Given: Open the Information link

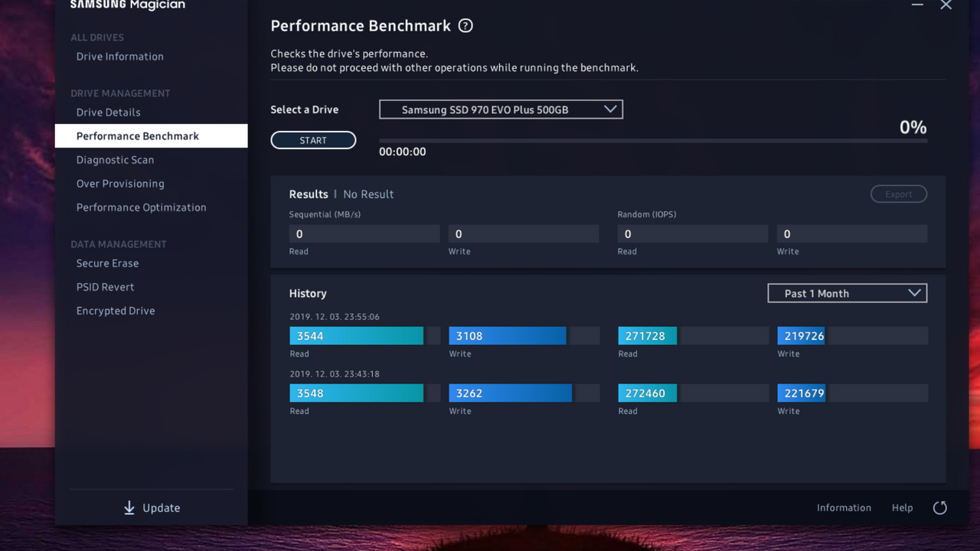Looking at the screenshot, I should [844, 508].
